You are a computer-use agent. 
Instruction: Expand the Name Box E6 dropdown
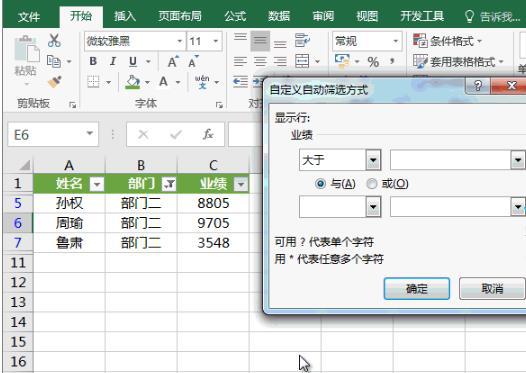90,134
